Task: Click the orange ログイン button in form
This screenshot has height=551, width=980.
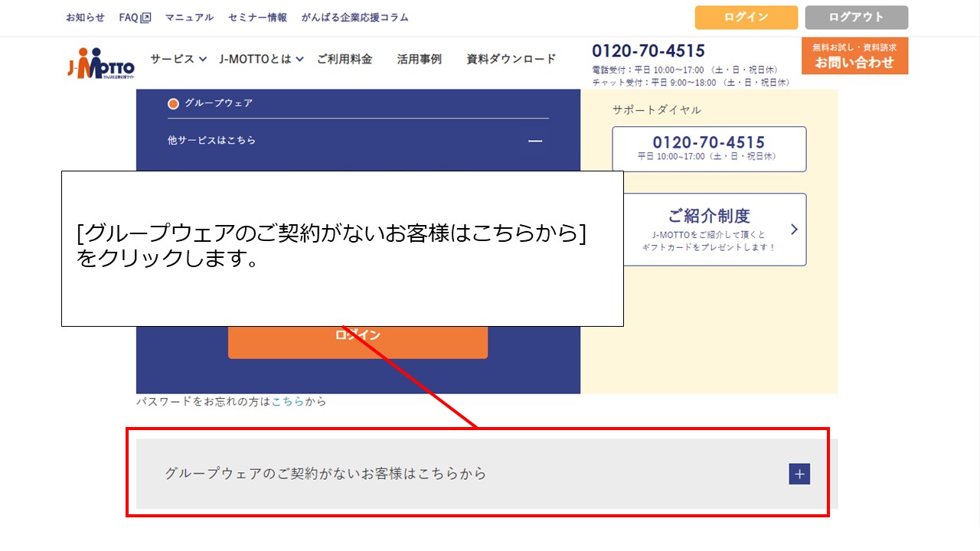Action: pyautogui.click(x=358, y=337)
